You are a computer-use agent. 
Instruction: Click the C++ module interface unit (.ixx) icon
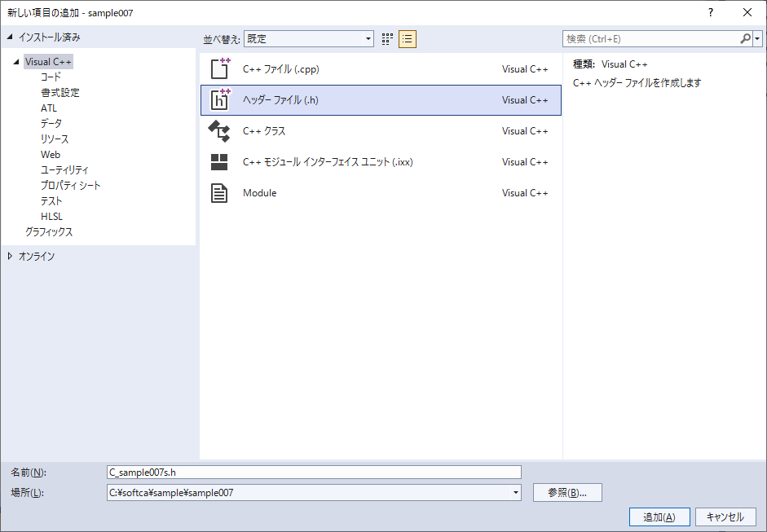220,162
